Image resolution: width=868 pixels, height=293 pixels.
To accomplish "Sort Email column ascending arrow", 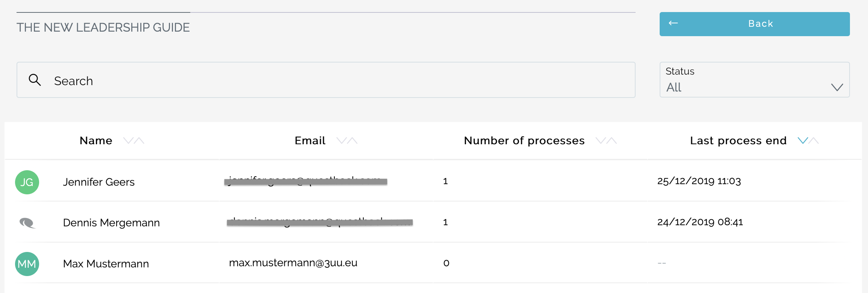I will [x=352, y=141].
